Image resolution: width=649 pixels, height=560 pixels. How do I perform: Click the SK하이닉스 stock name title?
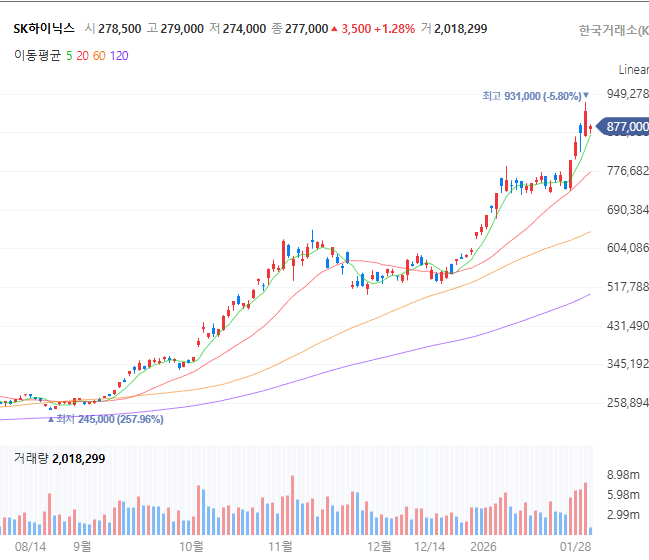(x=44, y=29)
